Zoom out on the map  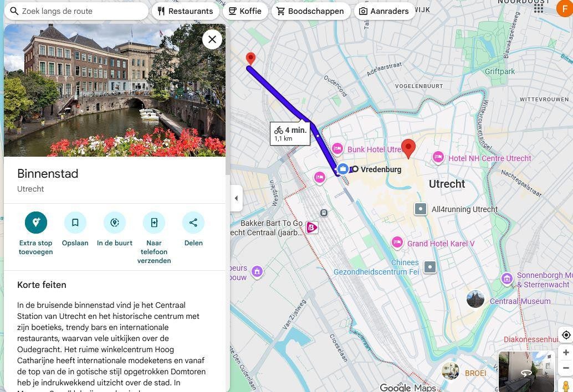click(566, 368)
